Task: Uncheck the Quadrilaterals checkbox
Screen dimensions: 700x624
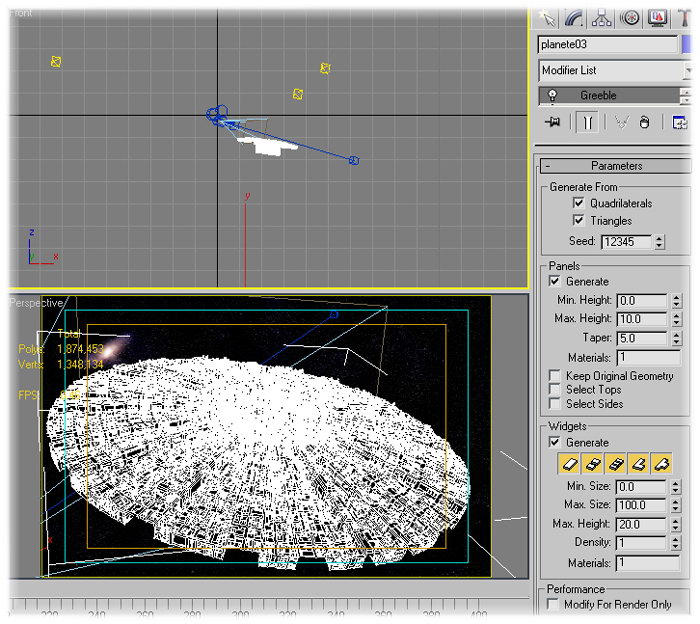Action: (x=578, y=203)
